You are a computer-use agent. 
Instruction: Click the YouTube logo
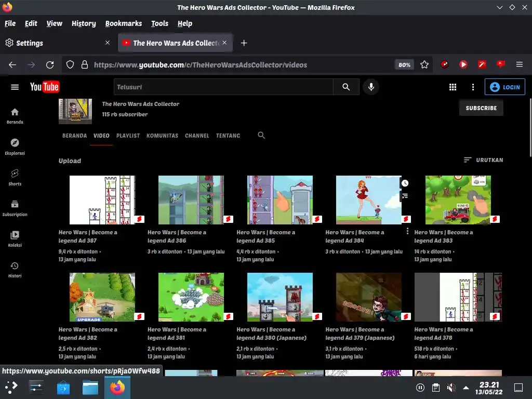coord(45,87)
